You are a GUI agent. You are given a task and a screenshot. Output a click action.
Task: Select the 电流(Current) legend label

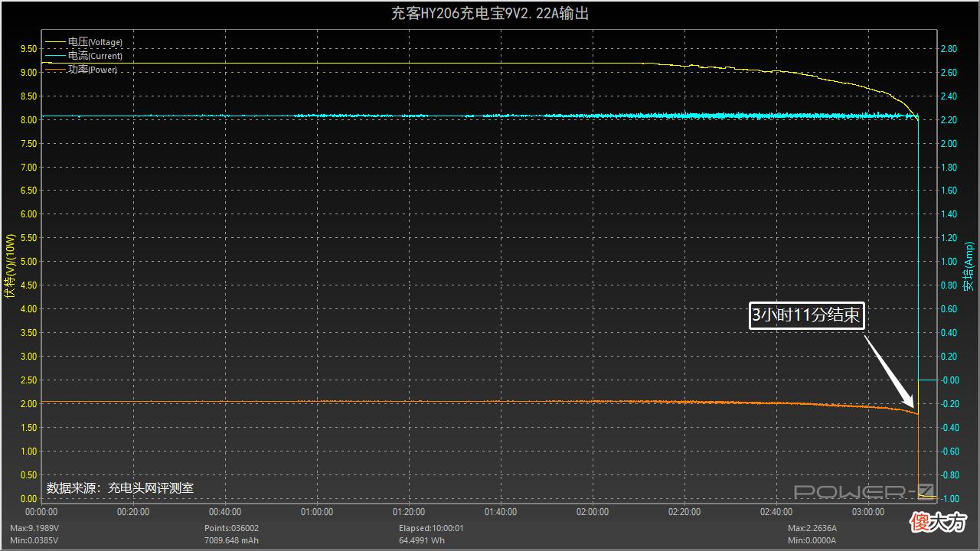[x=95, y=55]
